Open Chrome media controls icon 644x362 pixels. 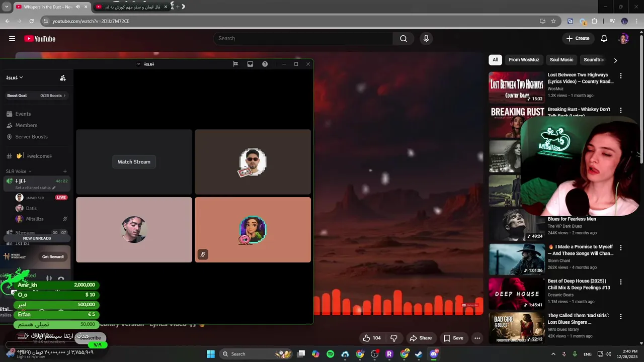pos(612,21)
